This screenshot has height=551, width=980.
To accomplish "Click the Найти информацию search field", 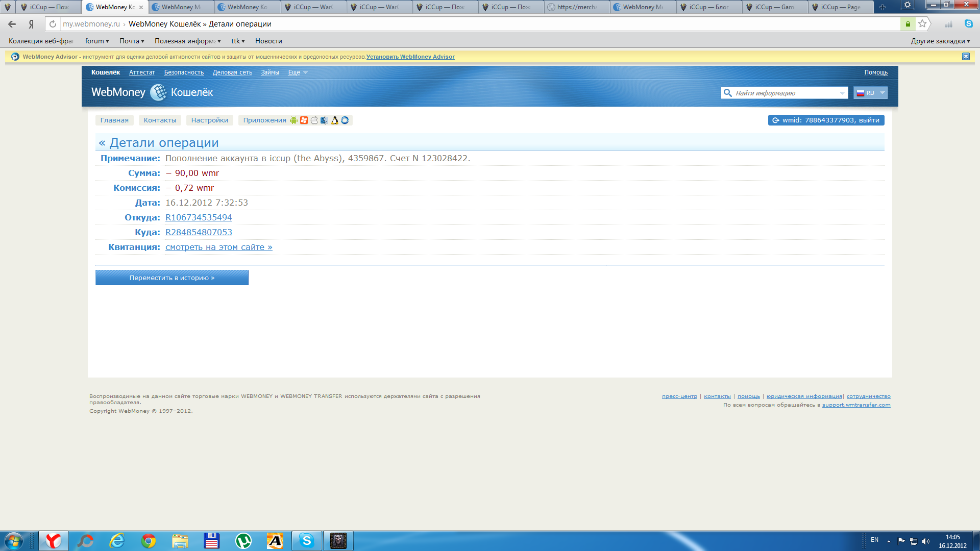I will point(785,93).
